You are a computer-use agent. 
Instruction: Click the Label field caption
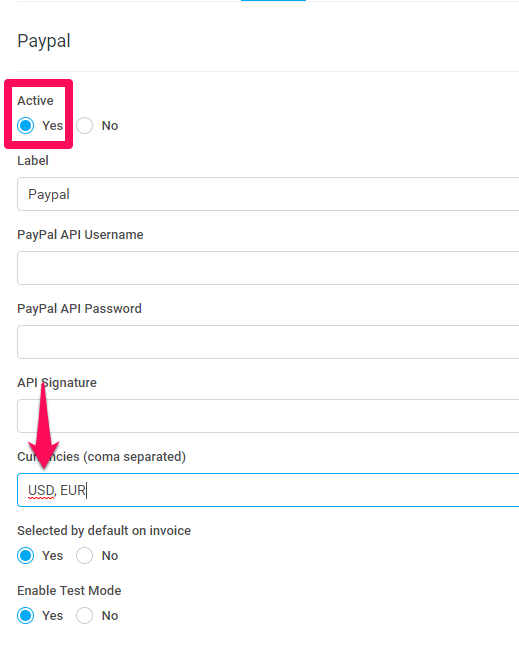pyautogui.click(x=33, y=160)
